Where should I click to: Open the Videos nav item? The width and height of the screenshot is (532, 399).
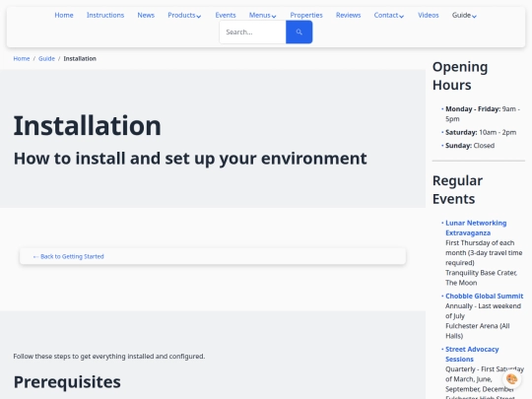(x=429, y=15)
